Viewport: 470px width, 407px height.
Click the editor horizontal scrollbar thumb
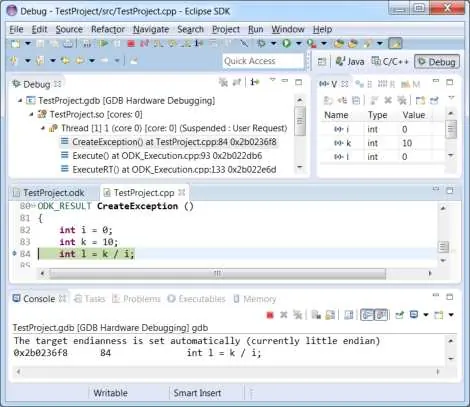(x=218, y=274)
